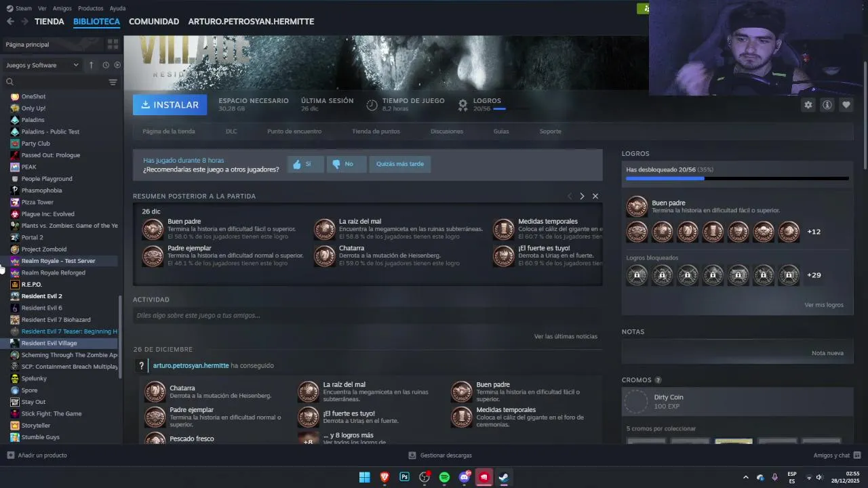Open the Juegos y Software dropdown
The width and height of the screenshot is (868, 488).
point(43,65)
